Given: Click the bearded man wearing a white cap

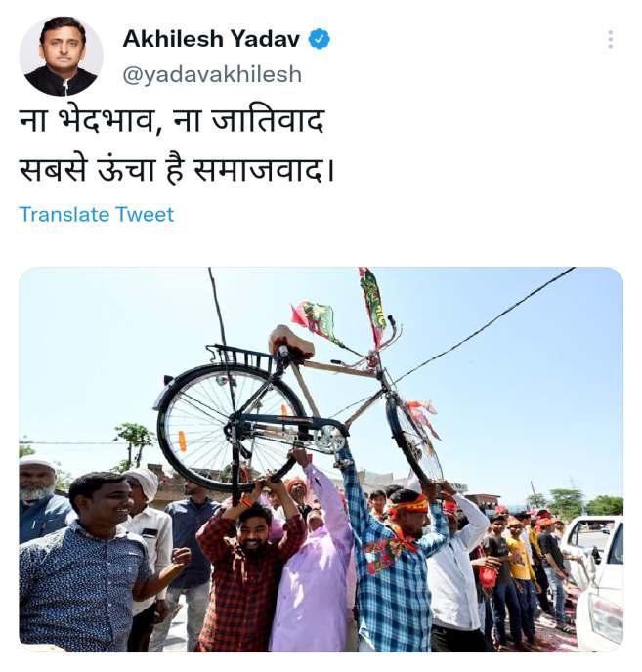Looking at the screenshot, I should click(x=41, y=497).
